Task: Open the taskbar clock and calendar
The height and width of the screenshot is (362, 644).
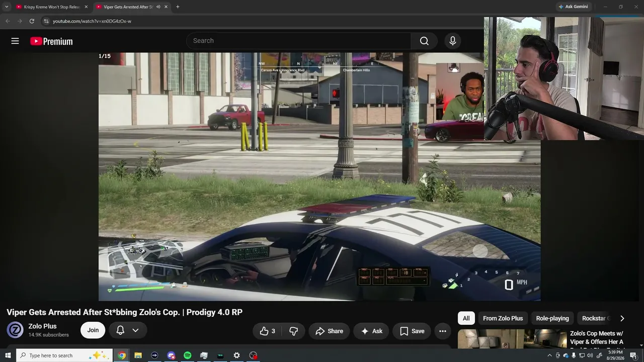Action: click(615, 355)
